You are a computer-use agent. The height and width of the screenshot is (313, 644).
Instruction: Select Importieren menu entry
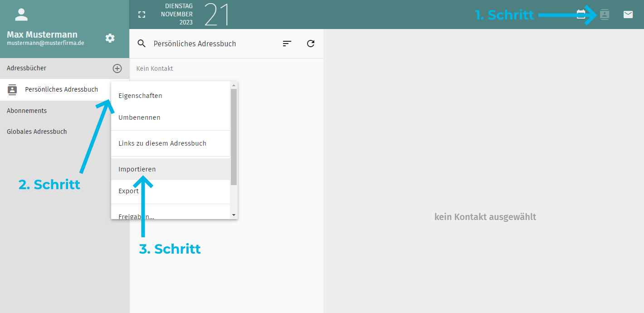pyautogui.click(x=137, y=169)
